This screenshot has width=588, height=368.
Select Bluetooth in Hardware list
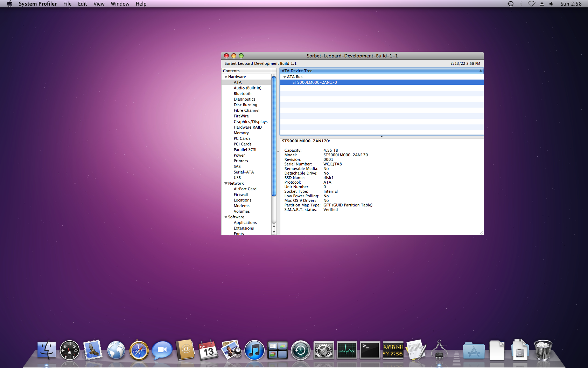(x=243, y=94)
